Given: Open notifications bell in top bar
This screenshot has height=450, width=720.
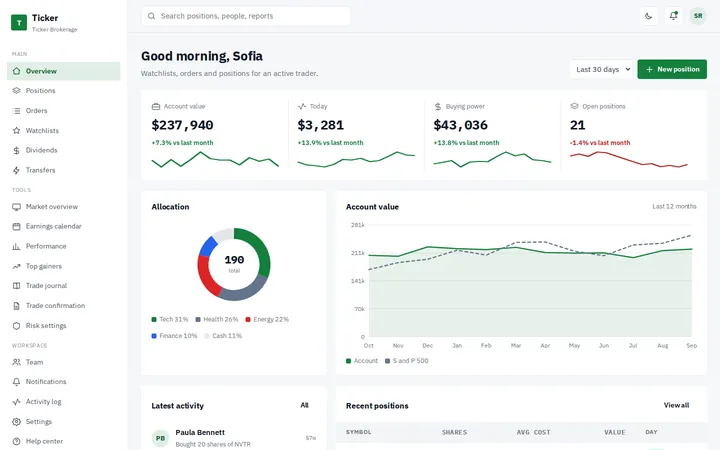Looking at the screenshot, I should click(x=673, y=16).
